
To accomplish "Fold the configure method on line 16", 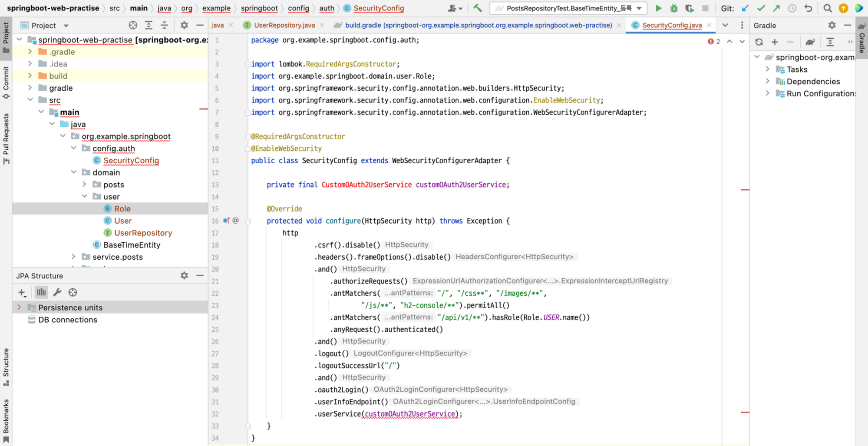I will [248, 221].
